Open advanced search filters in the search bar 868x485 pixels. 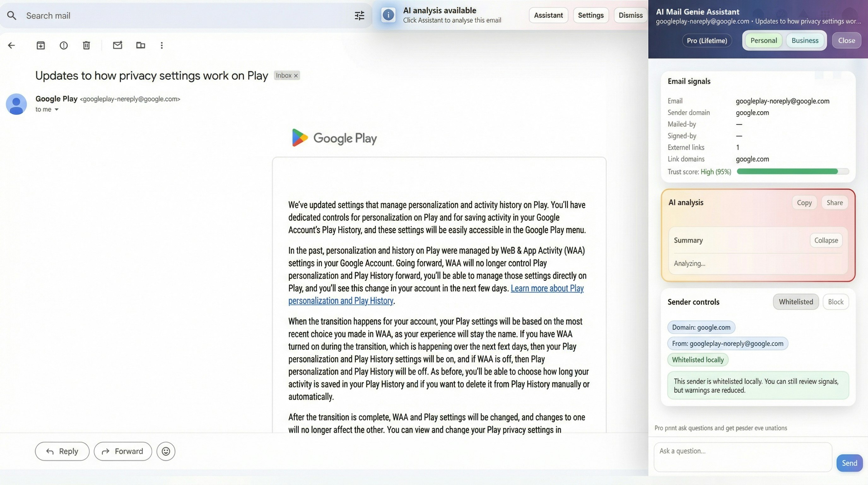[x=359, y=15]
